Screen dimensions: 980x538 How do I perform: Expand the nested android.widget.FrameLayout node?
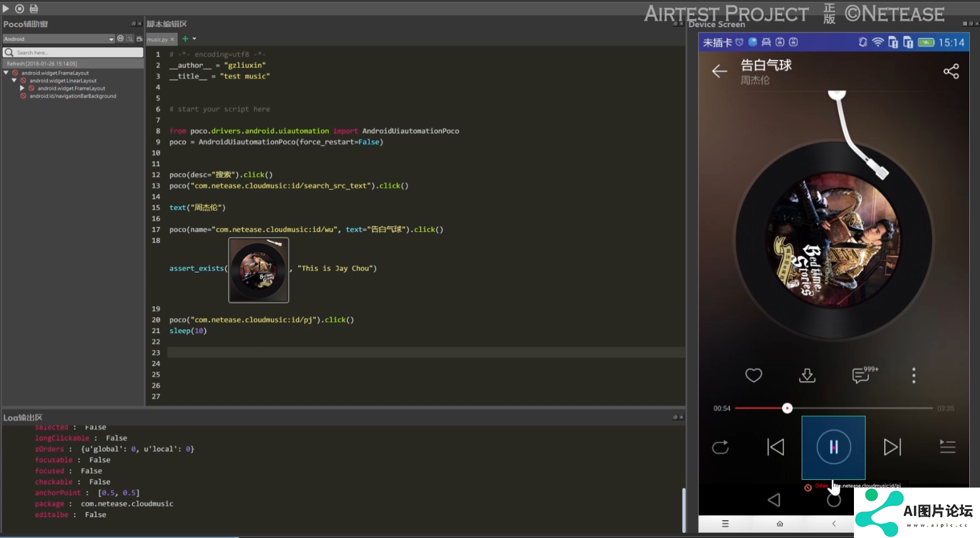pos(22,88)
